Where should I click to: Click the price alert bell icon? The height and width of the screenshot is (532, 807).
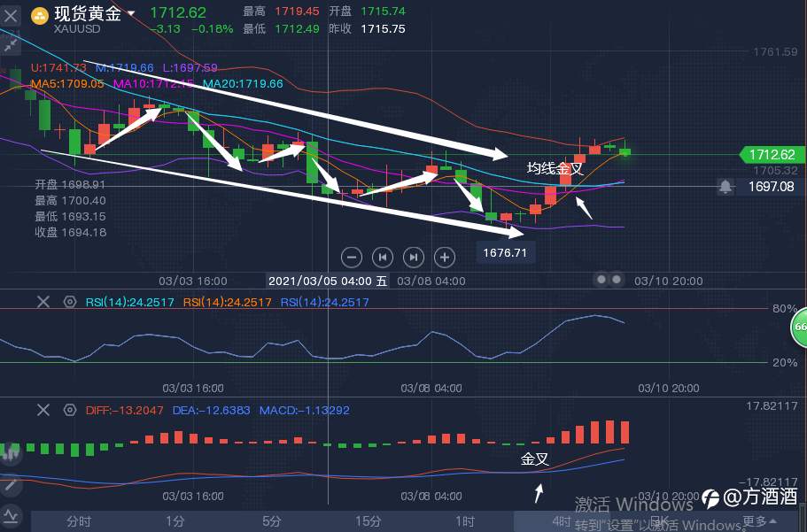pyautogui.click(x=726, y=186)
